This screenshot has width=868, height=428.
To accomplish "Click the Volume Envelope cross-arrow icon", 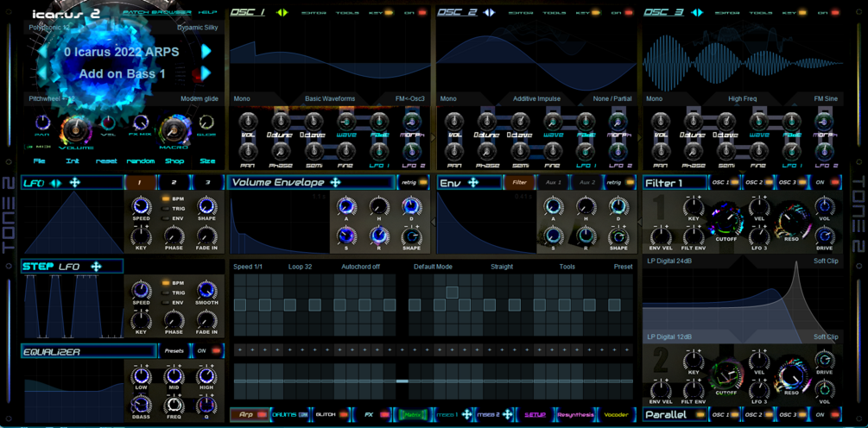I will [x=335, y=182].
